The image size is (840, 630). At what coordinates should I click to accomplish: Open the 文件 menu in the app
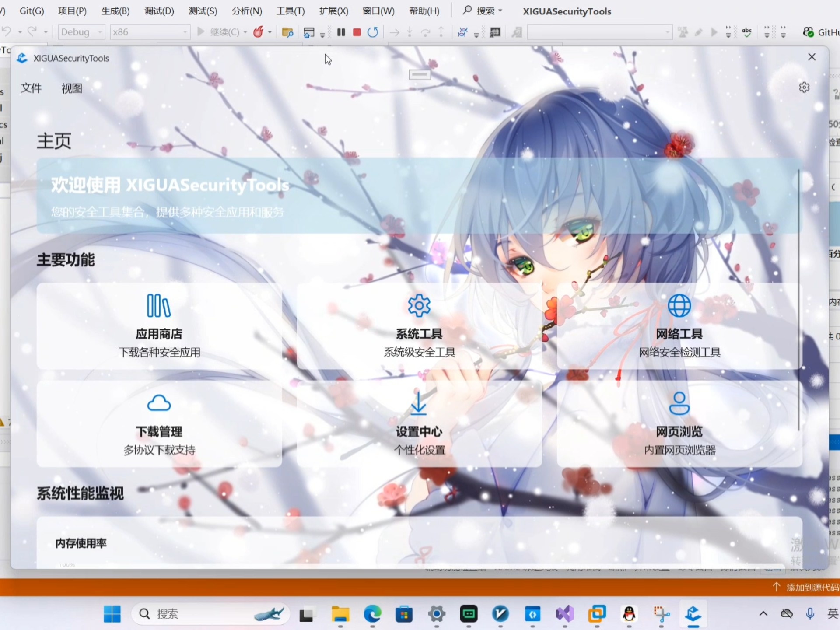(31, 88)
